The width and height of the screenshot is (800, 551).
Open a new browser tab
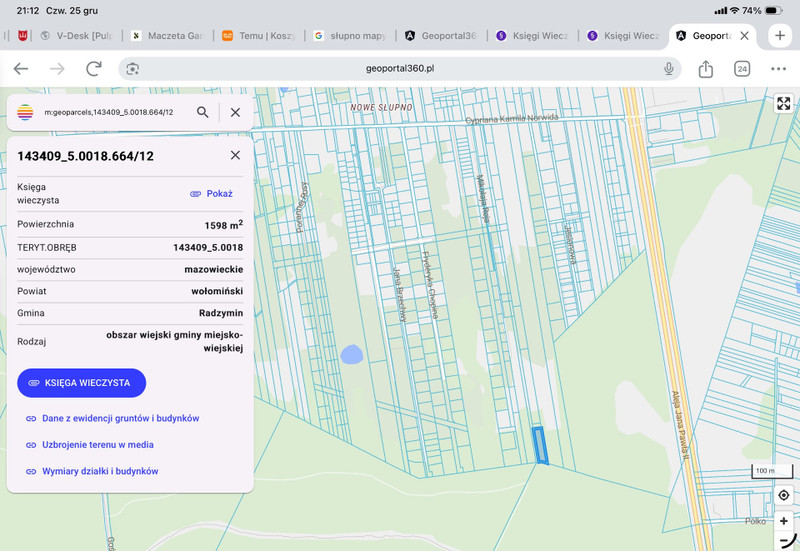tap(779, 35)
